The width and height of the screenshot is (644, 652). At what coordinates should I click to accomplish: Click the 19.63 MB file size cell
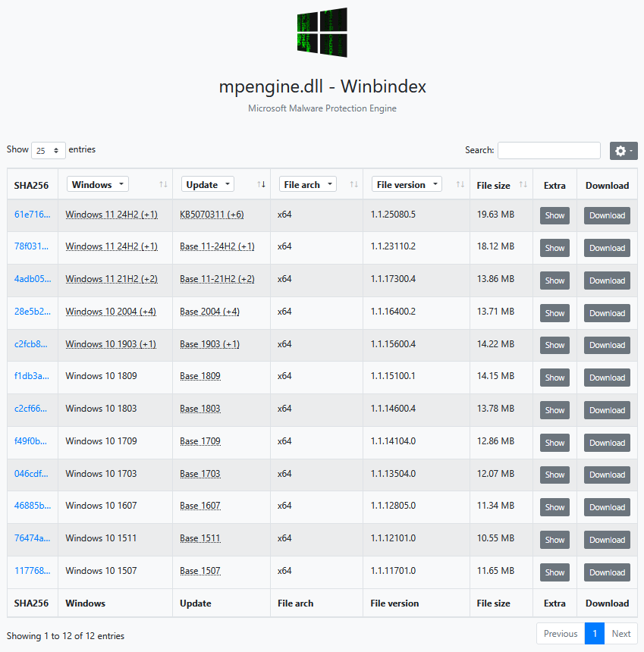[495, 215]
